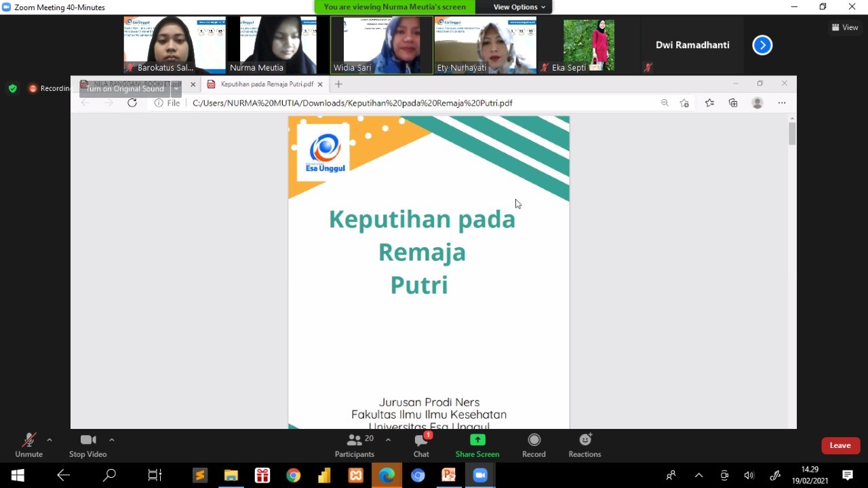Open the blue Chromium icon on taskbar
Viewport: 868px width, 488px height.
pyautogui.click(x=418, y=475)
